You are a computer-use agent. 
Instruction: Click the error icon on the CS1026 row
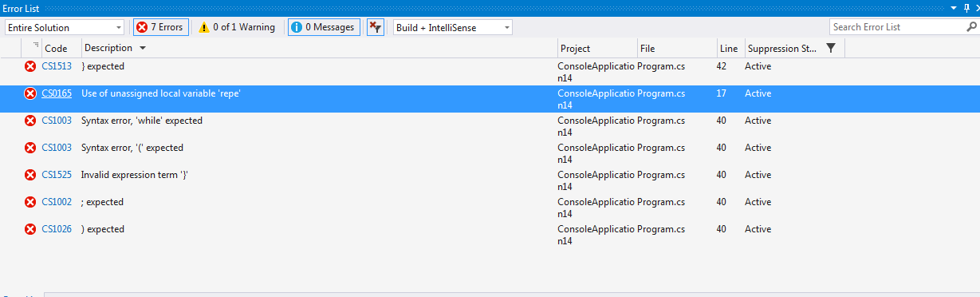click(30, 229)
